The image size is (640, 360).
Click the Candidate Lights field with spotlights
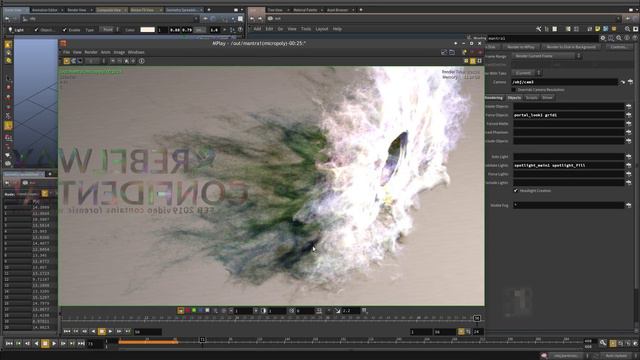[x=569, y=165]
